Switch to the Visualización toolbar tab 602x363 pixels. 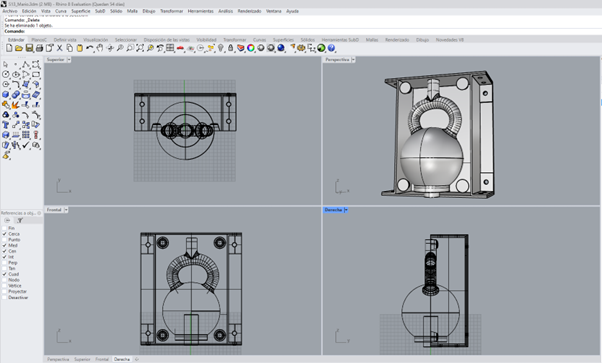click(96, 40)
